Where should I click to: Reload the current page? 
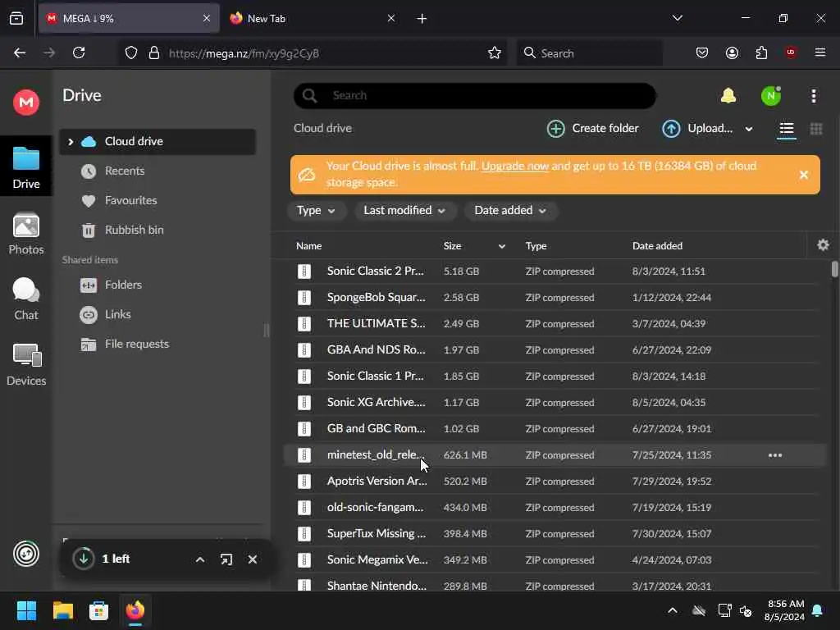click(x=79, y=52)
